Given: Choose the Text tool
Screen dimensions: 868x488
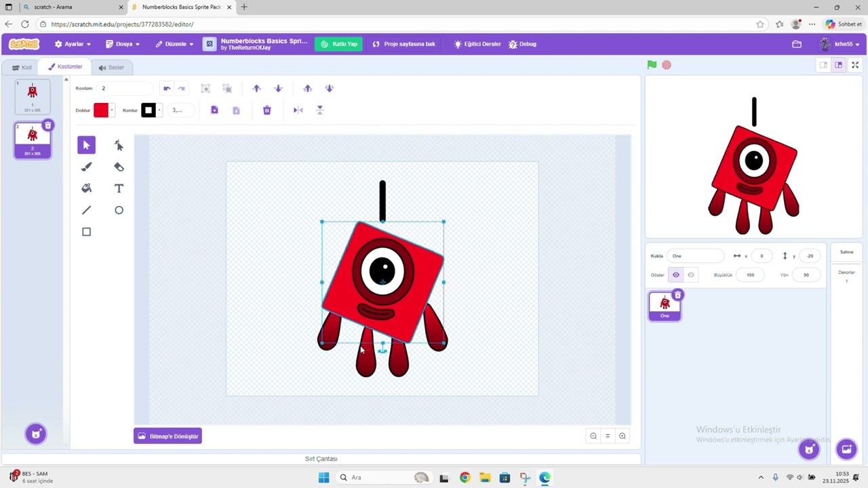Looking at the screenshot, I should coord(119,188).
